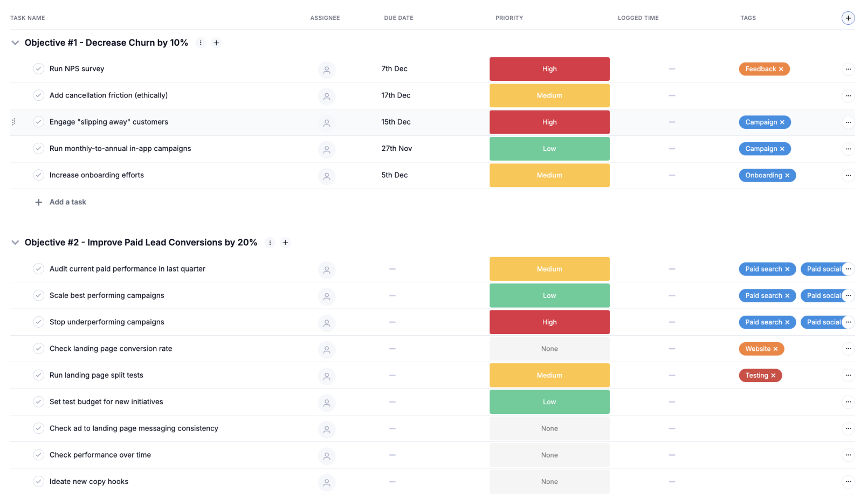Mark Run NPS survey as complete
Image resolution: width=868 pixels, height=499 pixels.
tap(38, 68)
